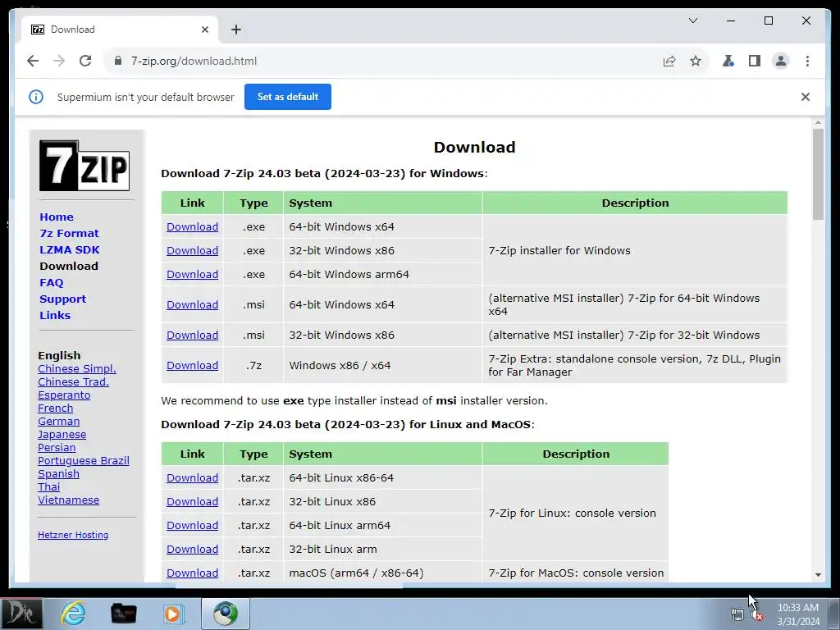Switch language to Japanese
Image resolution: width=840 pixels, height=630 pixels.
(62, 435)
